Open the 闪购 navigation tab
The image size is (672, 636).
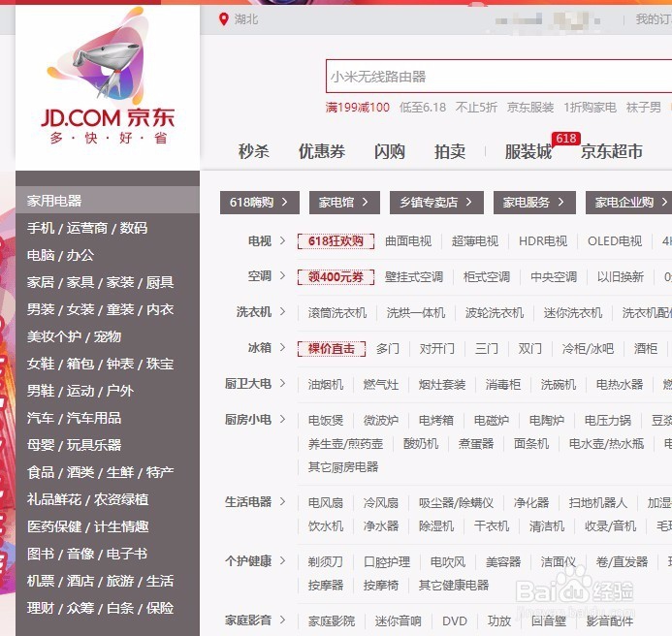coord(389,151)
